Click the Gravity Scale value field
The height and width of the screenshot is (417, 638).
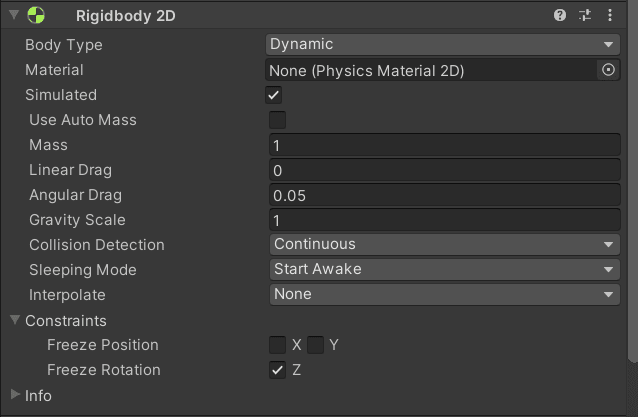tap(445, 220)
